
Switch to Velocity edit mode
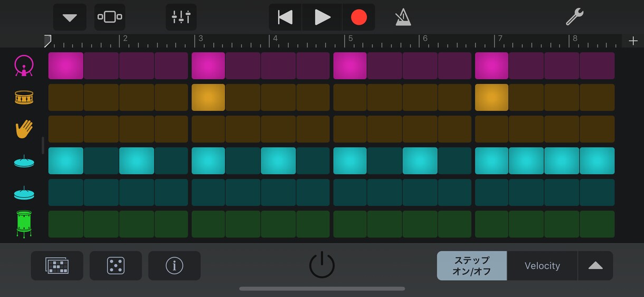click(x=542, y=265)
